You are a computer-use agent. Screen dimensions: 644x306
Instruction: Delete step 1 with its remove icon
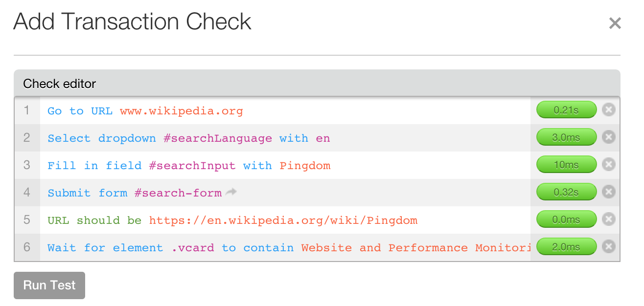608,110
